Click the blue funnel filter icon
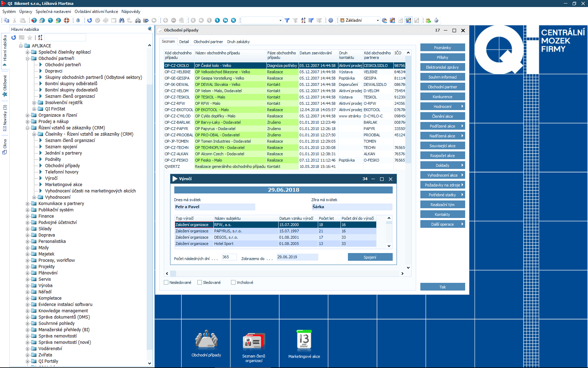588x368 pixels. [287, 20]
